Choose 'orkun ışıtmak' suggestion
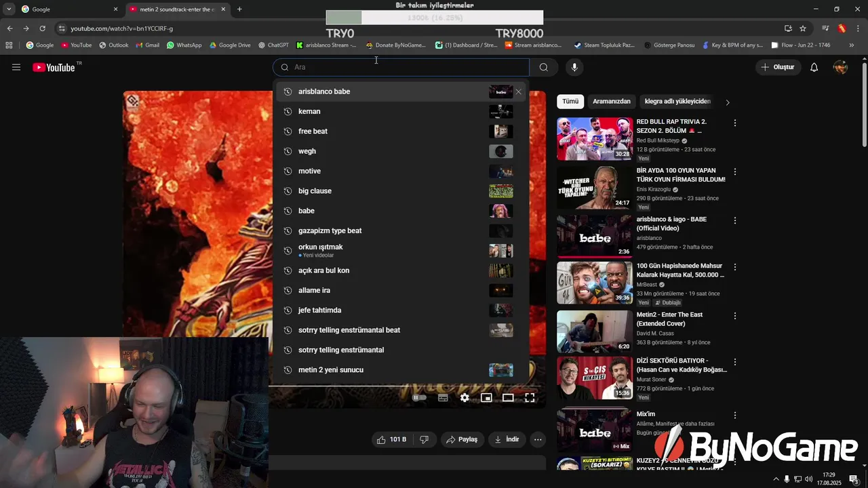The height and width of the screenshot is (488, 868). [400, 251]
